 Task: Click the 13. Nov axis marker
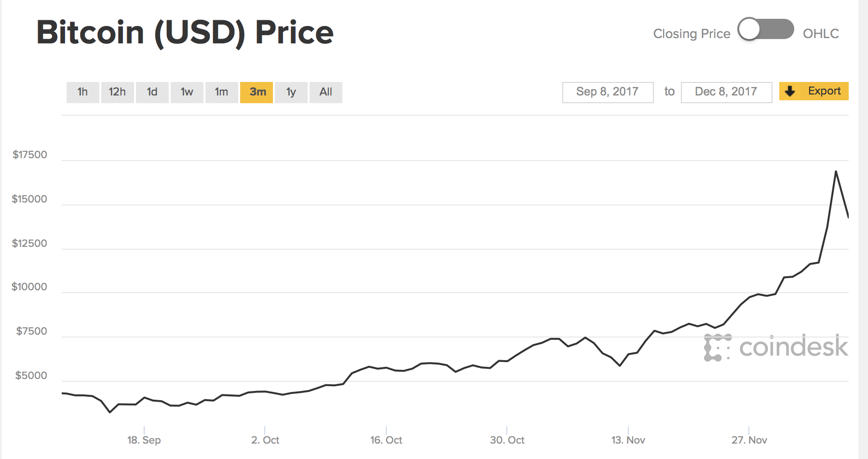(x=628, y=440)
